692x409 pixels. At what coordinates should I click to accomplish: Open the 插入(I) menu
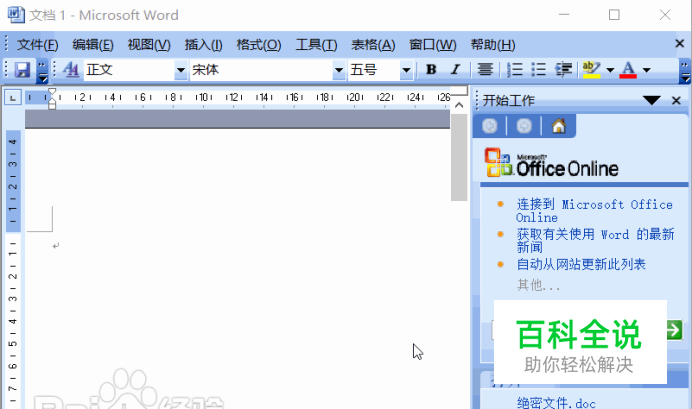[203, 45]
